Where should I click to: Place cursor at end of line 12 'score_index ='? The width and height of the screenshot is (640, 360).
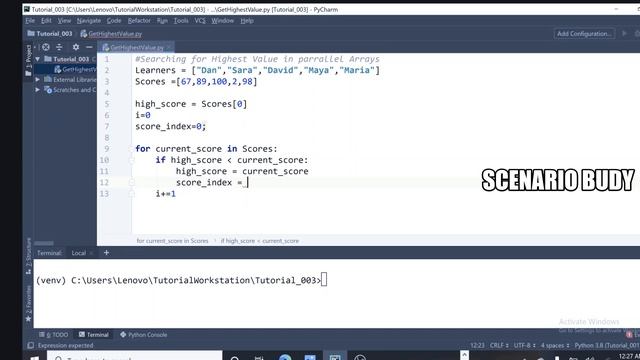(x=247, y=182)
